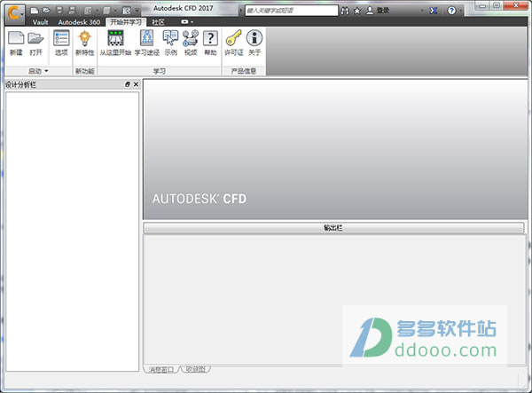The width and height of the screenshot is (532, 393).
Task: Float the 设计分析栏 panel using its restore icon
Action: coord(128,84)
